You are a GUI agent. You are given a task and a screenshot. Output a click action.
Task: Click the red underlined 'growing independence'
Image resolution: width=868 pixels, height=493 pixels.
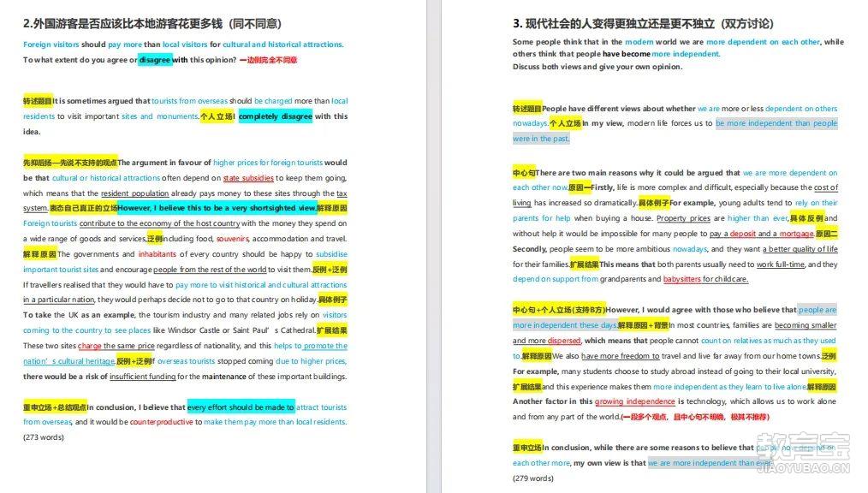coord(635,401)
